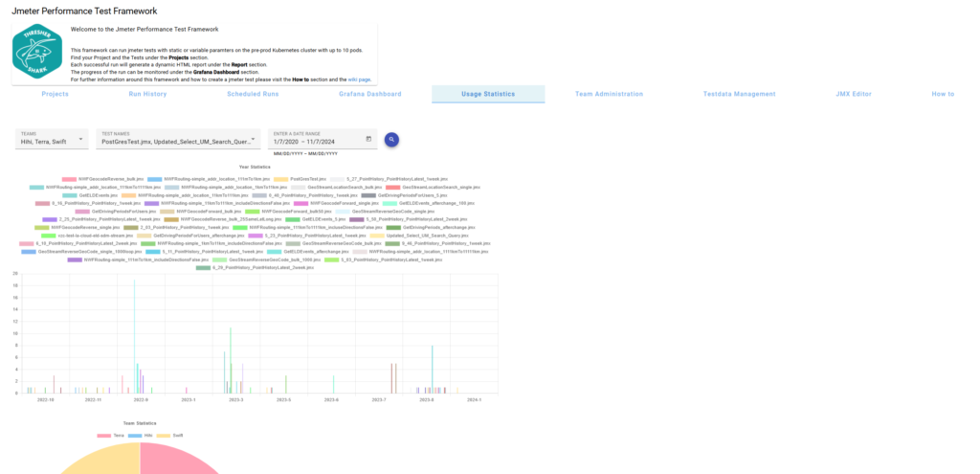The width and height of the screenshot is (980, 474).
Task: Click the blue round search button
Action: 391,140
